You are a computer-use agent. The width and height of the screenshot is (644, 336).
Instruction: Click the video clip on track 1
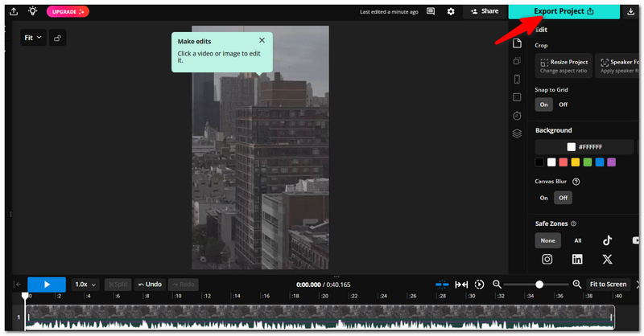pos(320,318)
